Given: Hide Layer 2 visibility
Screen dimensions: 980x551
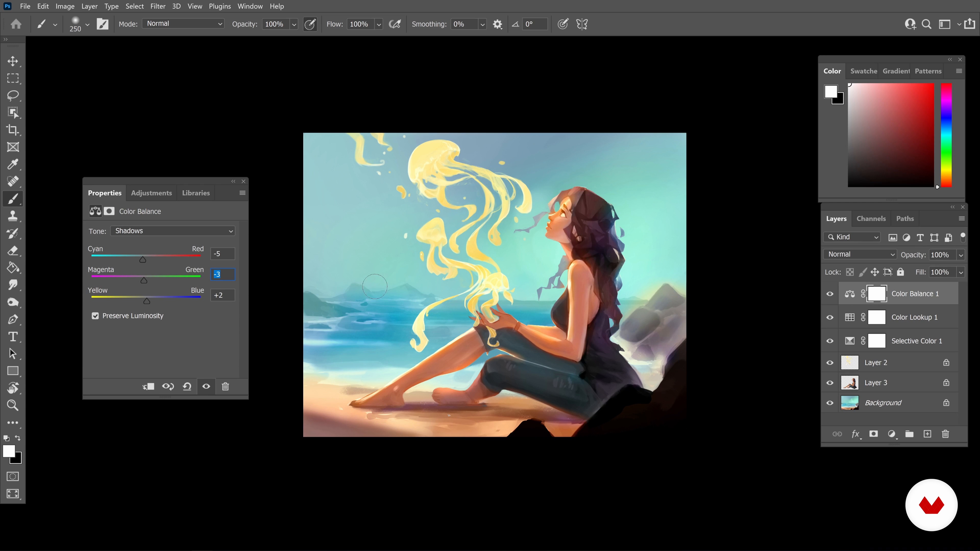Looking at the screenshot, I should [x=830, y=362].
